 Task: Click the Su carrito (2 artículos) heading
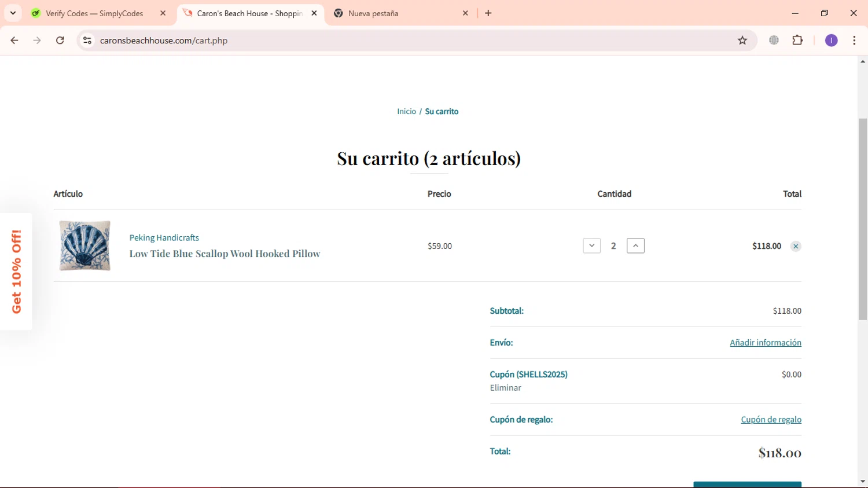pyautogui.click(x=429, y=158)
